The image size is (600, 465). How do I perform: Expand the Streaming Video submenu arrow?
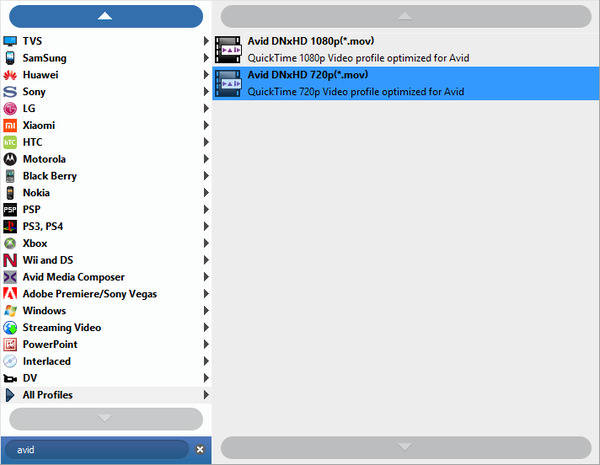click(x=206, y=327)
